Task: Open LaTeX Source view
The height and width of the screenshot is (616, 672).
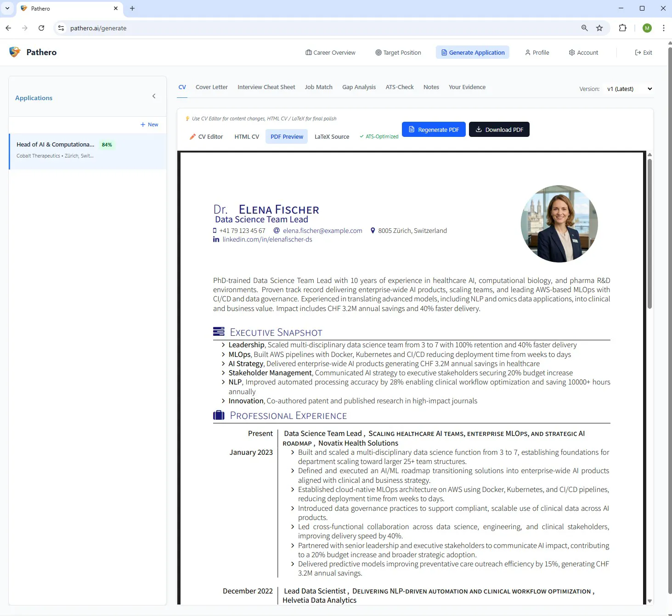Action: pyautogui.click(x=332, y=137)
